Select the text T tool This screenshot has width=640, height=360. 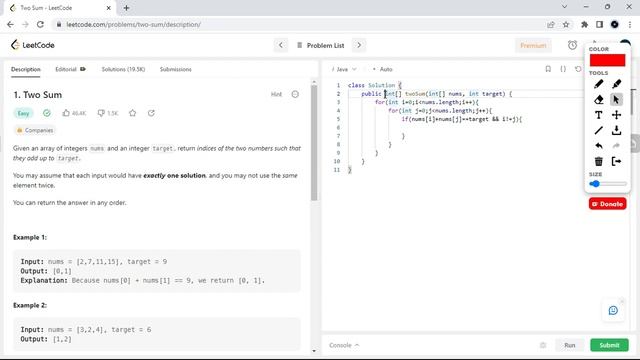click(598, 115)
